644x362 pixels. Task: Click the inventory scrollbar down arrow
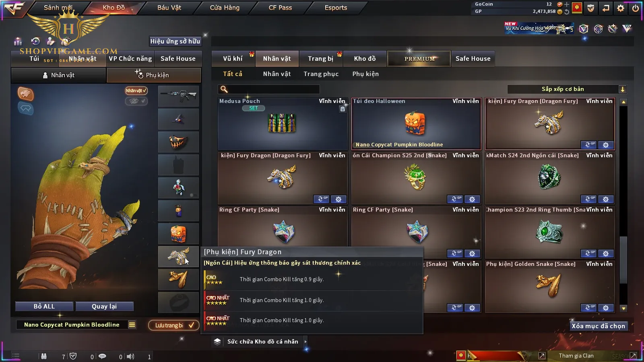pos(623,309)
